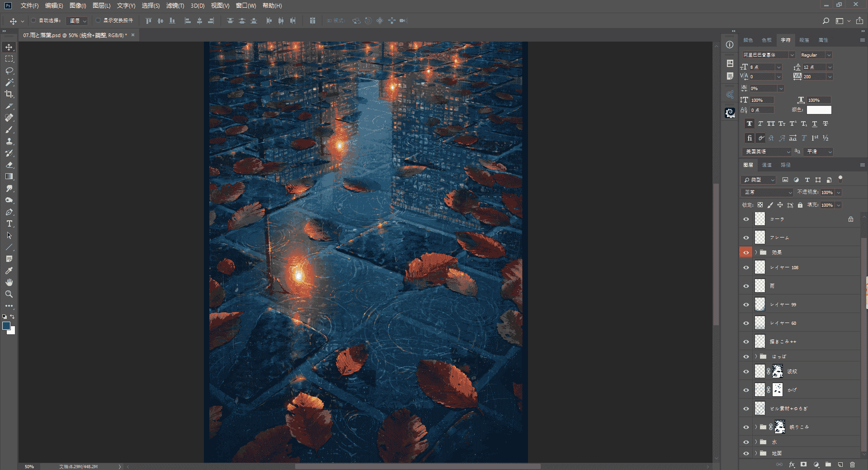
Task: Expand the 効果 layer group
Action: (x=756, y=252)
